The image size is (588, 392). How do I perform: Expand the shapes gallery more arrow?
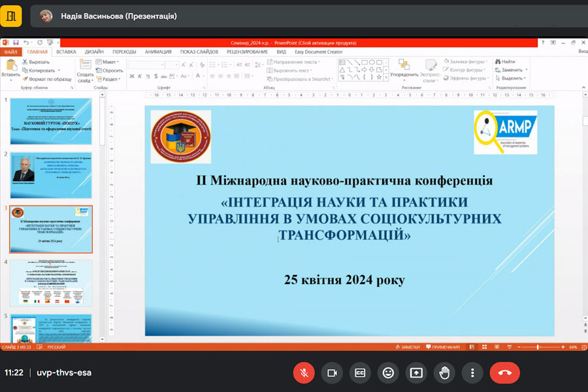(x=386, y=77)
